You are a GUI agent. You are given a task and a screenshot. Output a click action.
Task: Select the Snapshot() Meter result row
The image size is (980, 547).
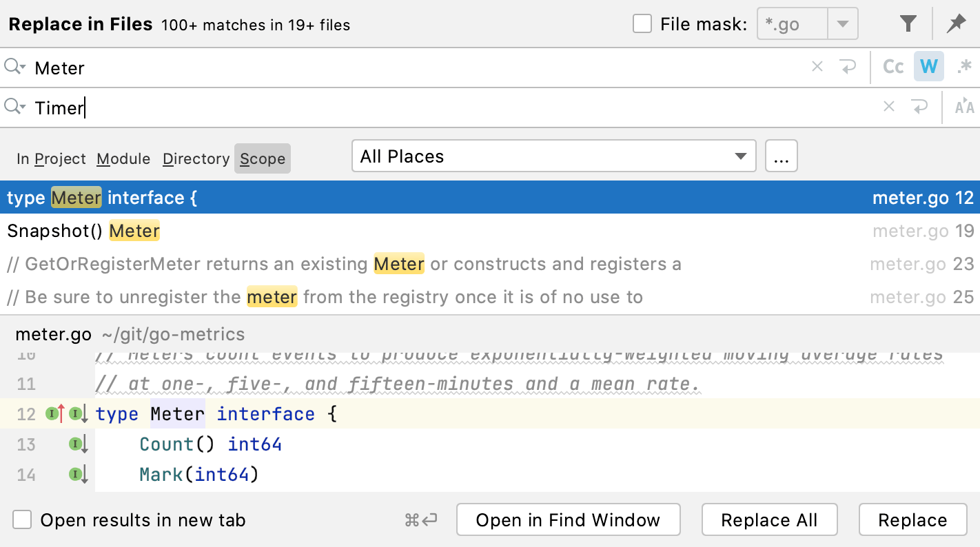(x=83, y=231)
